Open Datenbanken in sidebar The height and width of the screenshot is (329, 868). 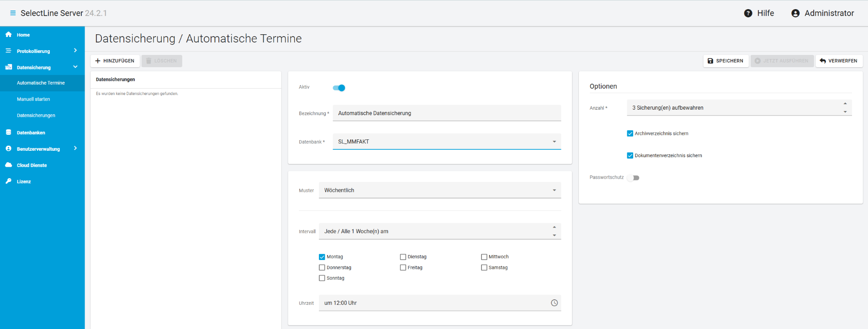coord(42,133)
